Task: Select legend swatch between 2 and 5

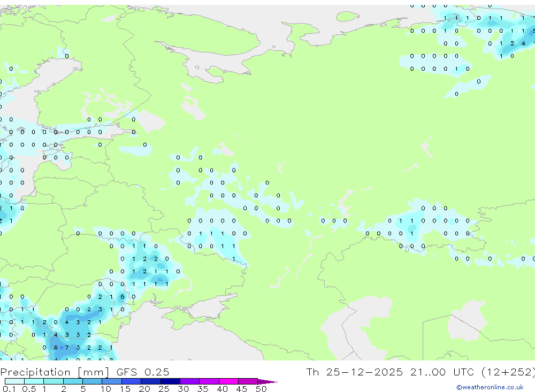Action: pyautogui.click(x=73, y=381)
